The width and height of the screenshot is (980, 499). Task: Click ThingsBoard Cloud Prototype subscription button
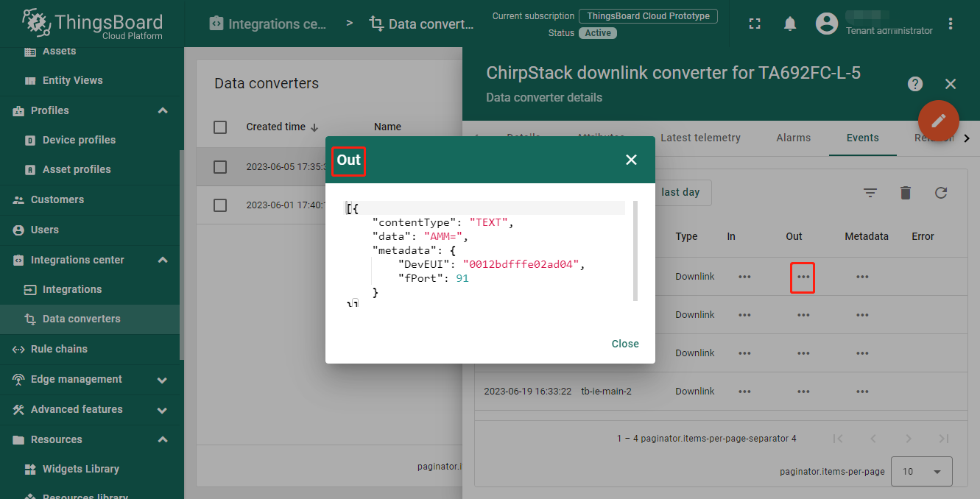tap(648, 16)
